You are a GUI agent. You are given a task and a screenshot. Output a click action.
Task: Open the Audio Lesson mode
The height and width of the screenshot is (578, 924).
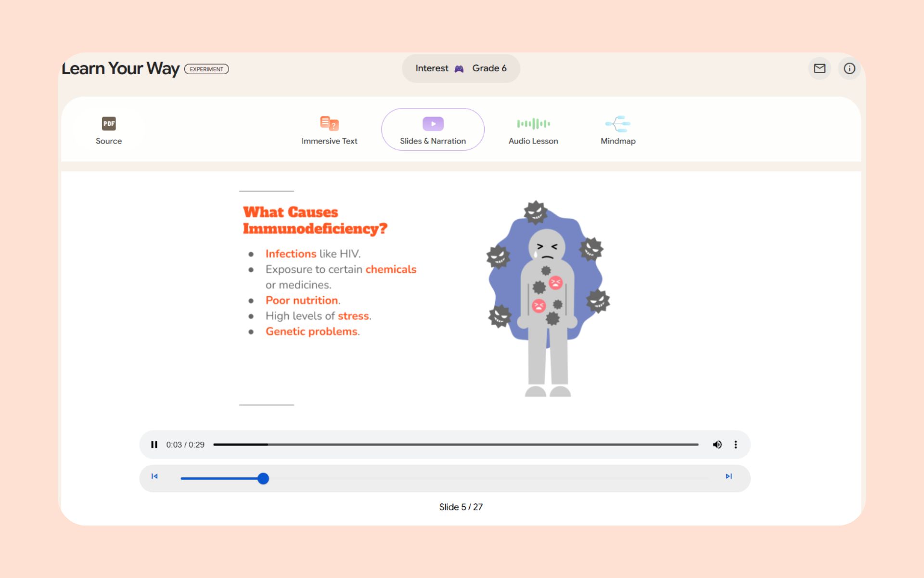coord(533,130)
